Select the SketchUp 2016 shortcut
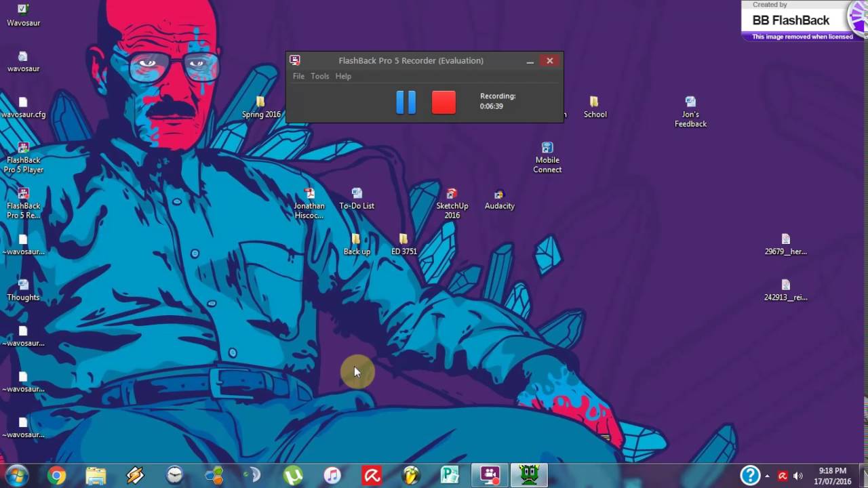The image size is (868, 488). pos(452,203)
